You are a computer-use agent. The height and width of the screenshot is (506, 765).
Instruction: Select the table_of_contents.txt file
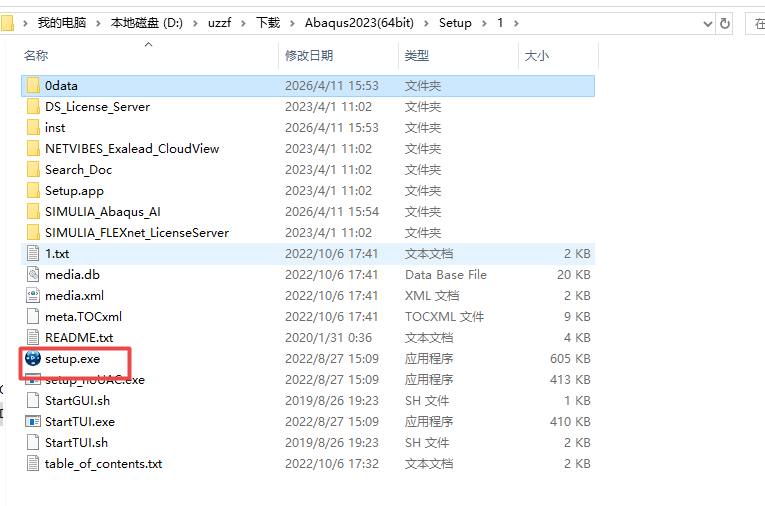coord(103,463)
